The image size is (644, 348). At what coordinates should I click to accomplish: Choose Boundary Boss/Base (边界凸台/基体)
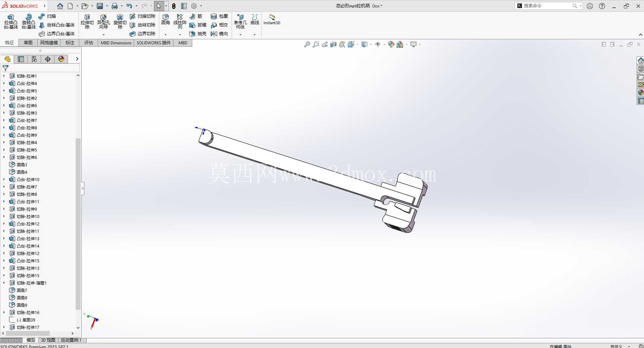pos(57,34)
